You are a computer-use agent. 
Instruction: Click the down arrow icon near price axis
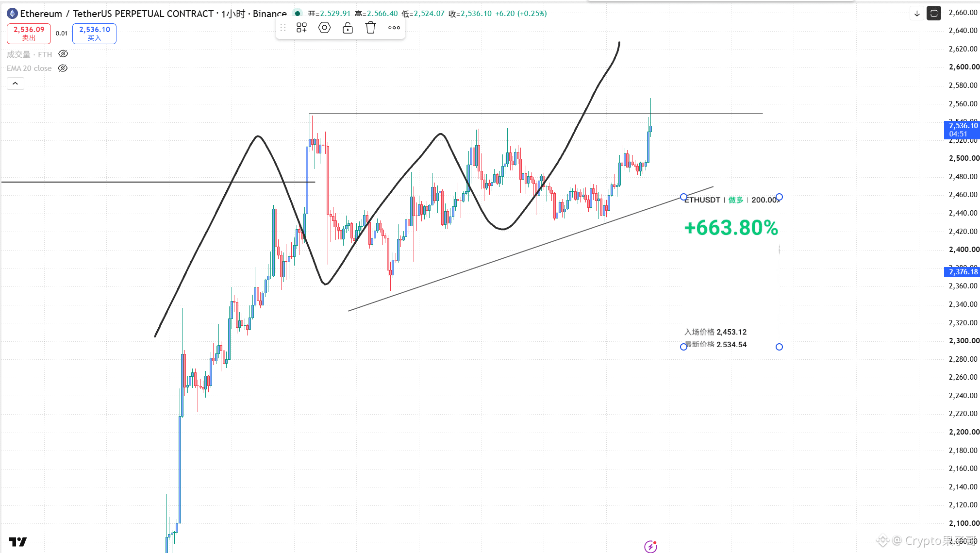coord(917,14)
